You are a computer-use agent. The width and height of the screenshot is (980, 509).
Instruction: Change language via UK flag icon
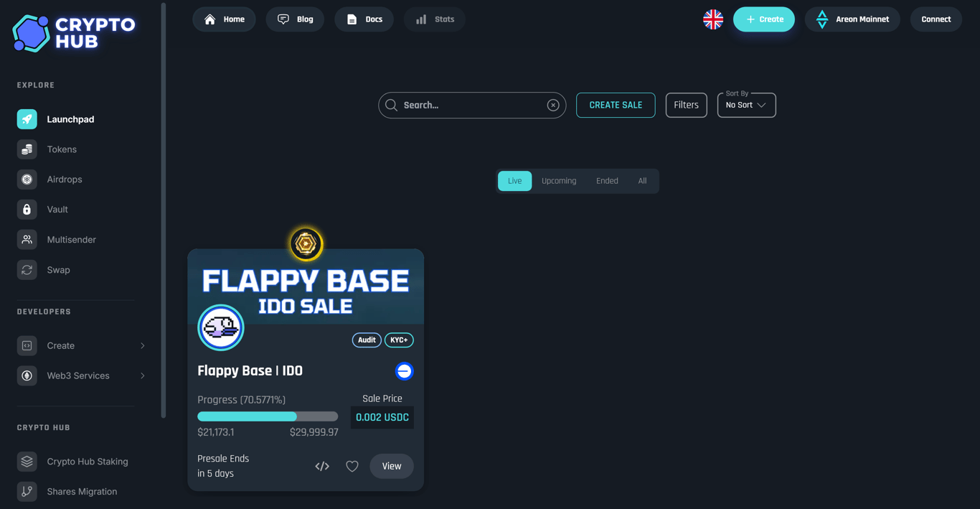pyautogui.click(x=713, y=19)
